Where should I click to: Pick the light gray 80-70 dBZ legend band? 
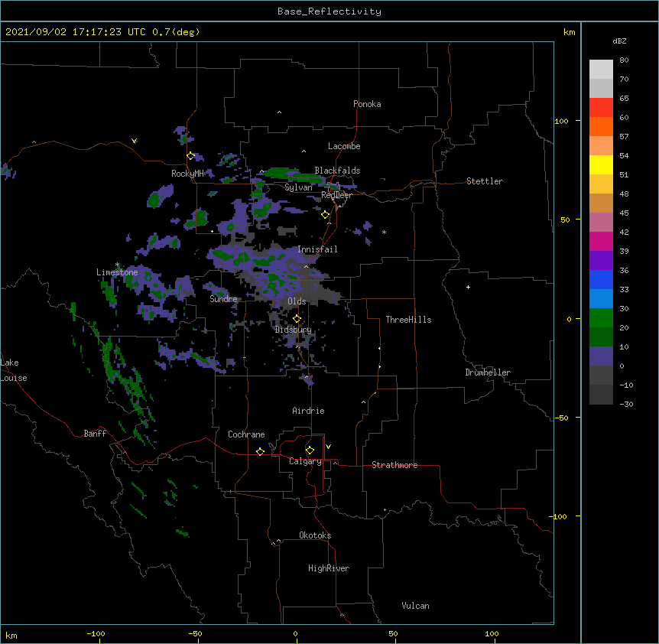coord(601,70)
